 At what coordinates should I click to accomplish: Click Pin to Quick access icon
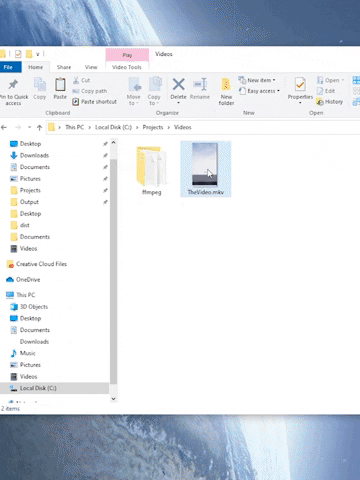13,85
